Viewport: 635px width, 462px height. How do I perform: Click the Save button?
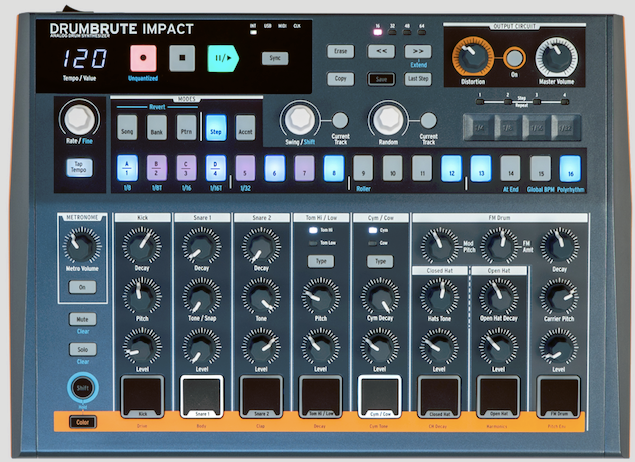click(x=381, y=79)
